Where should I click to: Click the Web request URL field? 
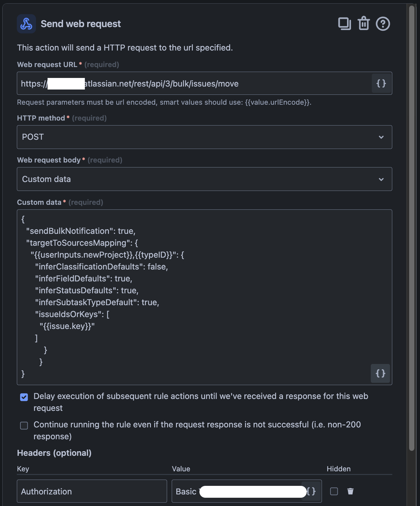[198, 84]
